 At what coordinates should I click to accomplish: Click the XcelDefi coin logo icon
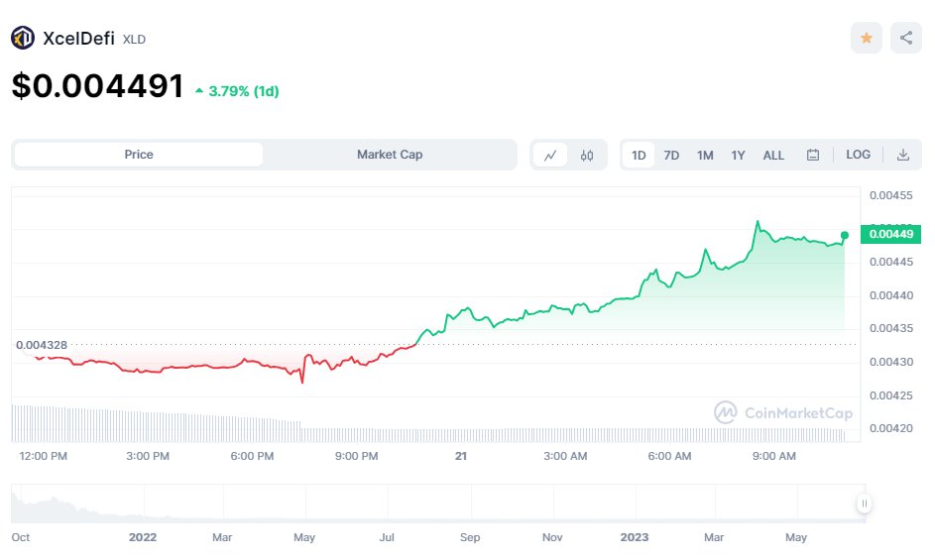coord(23,39)
